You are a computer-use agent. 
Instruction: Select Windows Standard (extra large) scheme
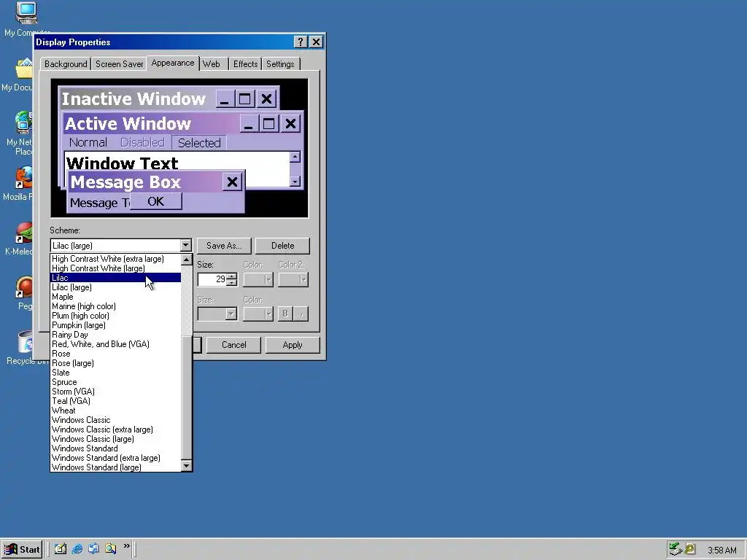pyautogui.click(x=115, y=458)
